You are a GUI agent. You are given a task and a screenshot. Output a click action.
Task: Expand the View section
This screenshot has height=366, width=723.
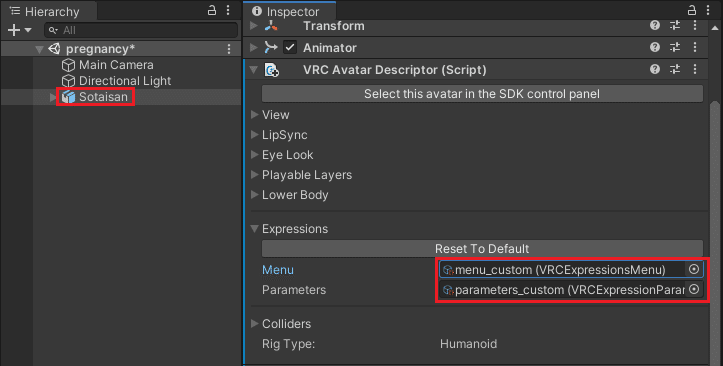(x=255, y=115)
